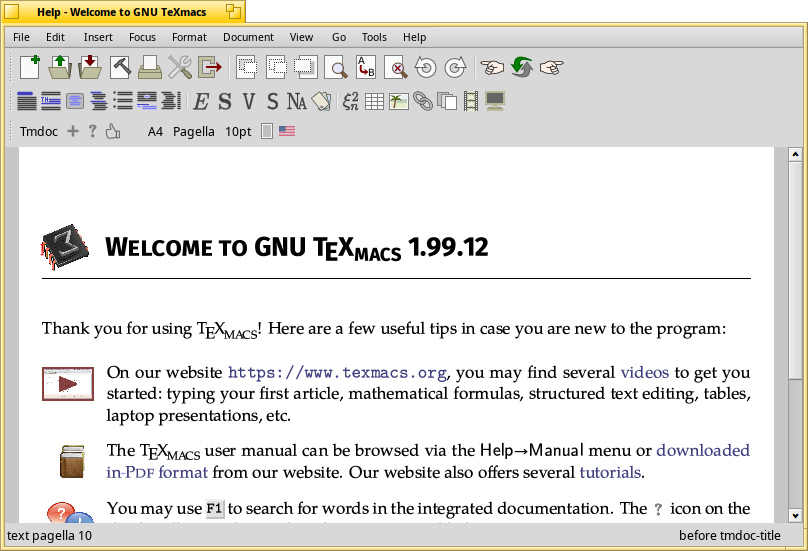Open the Insert menu
The image size is (808, 551).
pyautogui.click(x=98, y=37)
